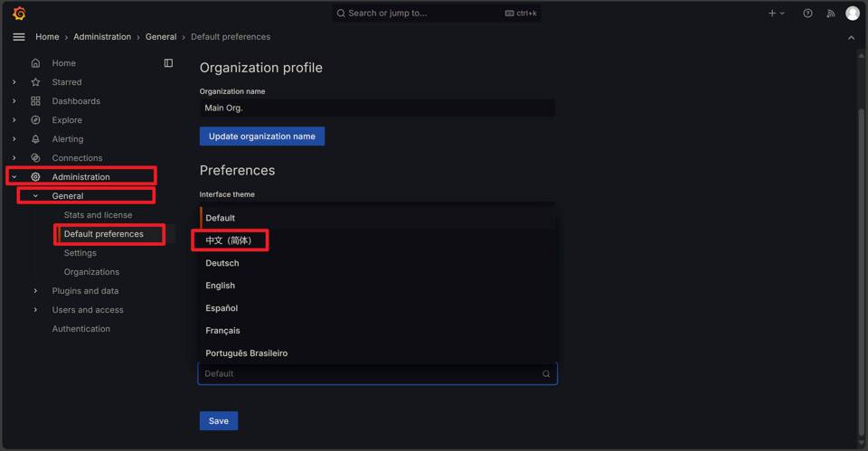
Task: Click the Save button
Action: tap(219, 421)
